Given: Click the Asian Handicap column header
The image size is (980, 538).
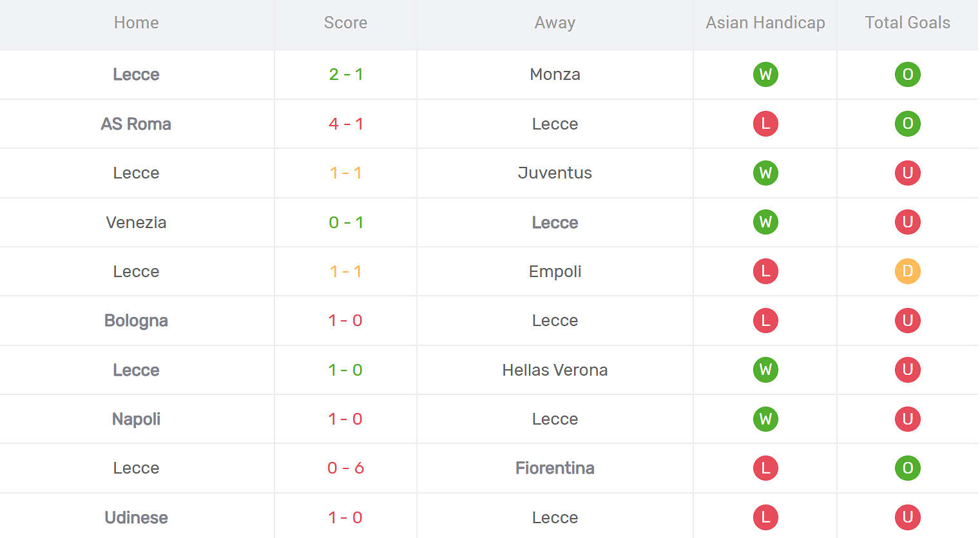Looking at the screenshot, I should [x=765, y=23].
